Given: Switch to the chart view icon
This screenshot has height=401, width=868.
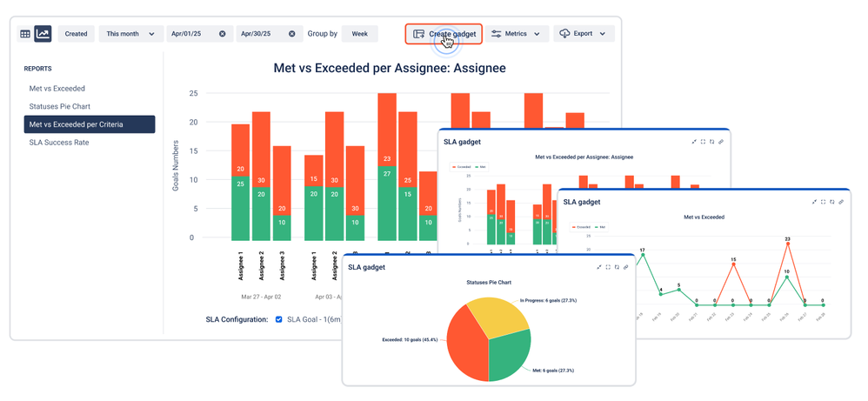Looking at the screenshot, I should pyautogui.click(x=43, y=34).
